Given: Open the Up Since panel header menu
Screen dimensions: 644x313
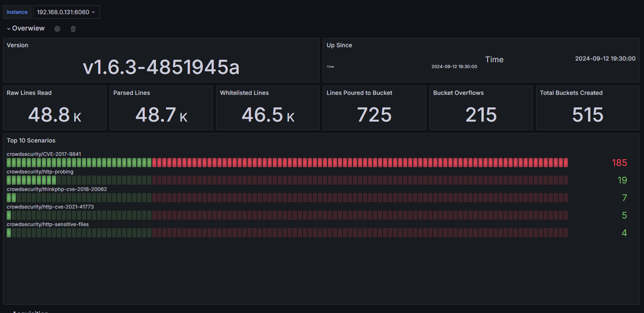Looking at the screenshot, I should (x=339, y=45).
